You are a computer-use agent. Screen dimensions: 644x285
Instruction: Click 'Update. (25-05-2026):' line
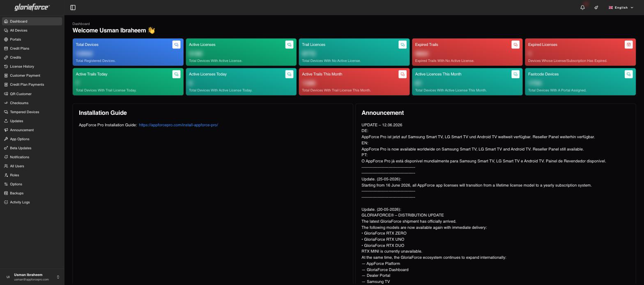[x=381, y=179]
